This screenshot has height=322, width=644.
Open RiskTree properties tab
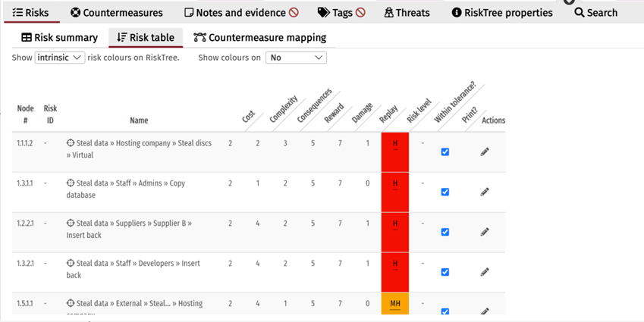coord(502,13)
